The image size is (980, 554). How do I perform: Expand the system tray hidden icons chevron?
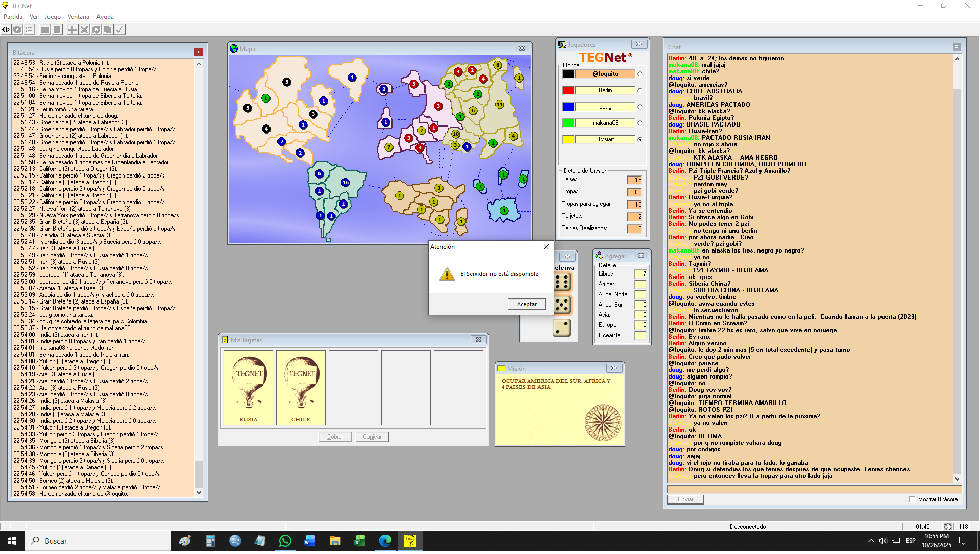871,541
